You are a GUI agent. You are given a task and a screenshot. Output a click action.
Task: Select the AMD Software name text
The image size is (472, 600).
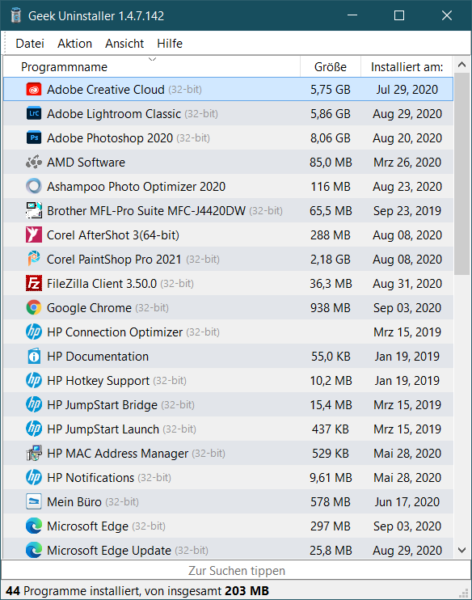point(86,162)
